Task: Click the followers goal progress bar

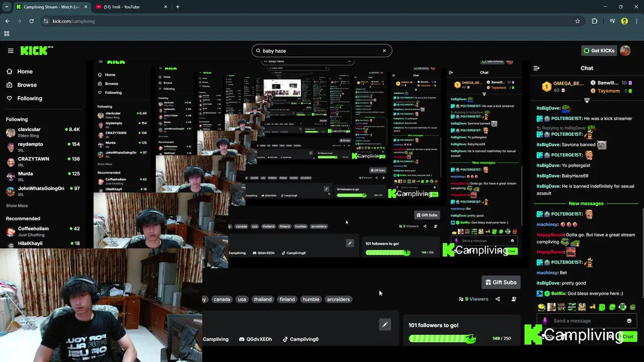Action: [442, 339]
